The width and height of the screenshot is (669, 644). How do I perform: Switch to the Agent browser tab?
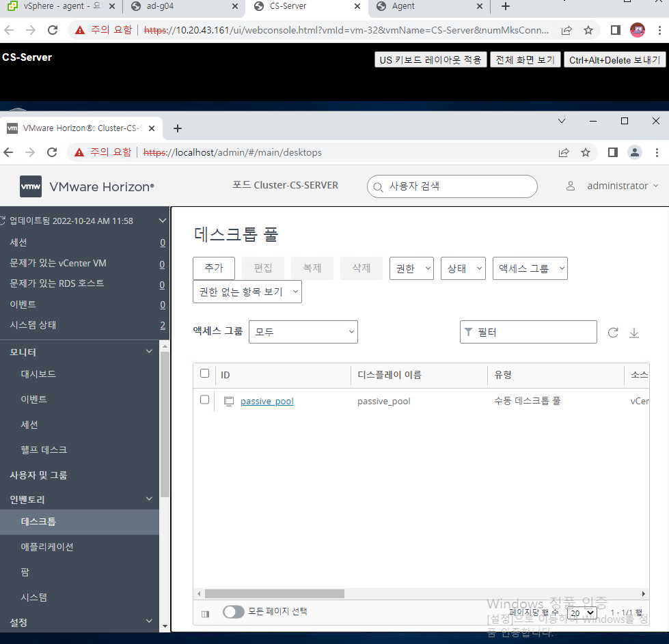429,6
